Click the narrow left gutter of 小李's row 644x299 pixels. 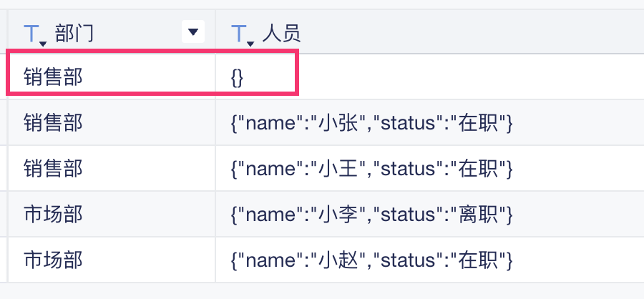click(4, 214)
